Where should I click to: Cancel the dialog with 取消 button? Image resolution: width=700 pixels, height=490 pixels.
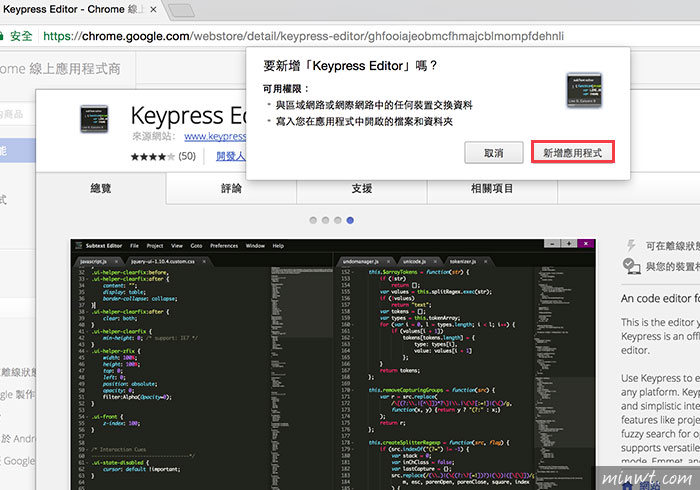point(494,153)
